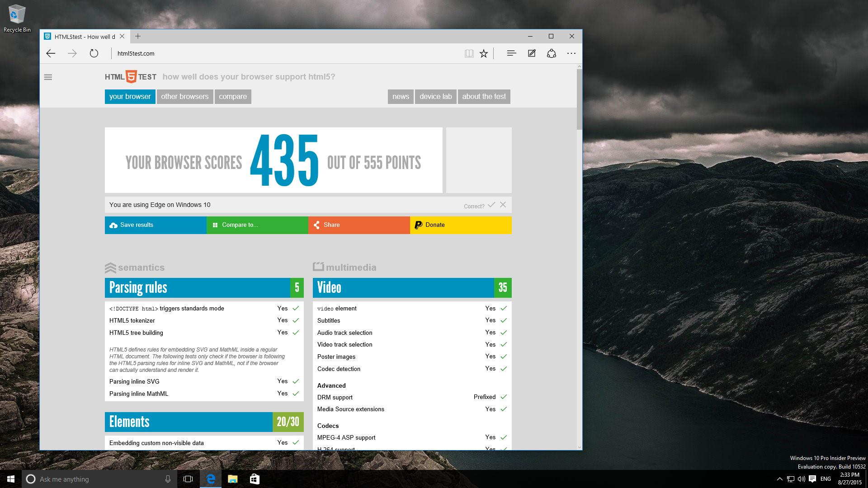Refresh the html5test page
Screen dimensions: 868x488
[x=94, y=53]
